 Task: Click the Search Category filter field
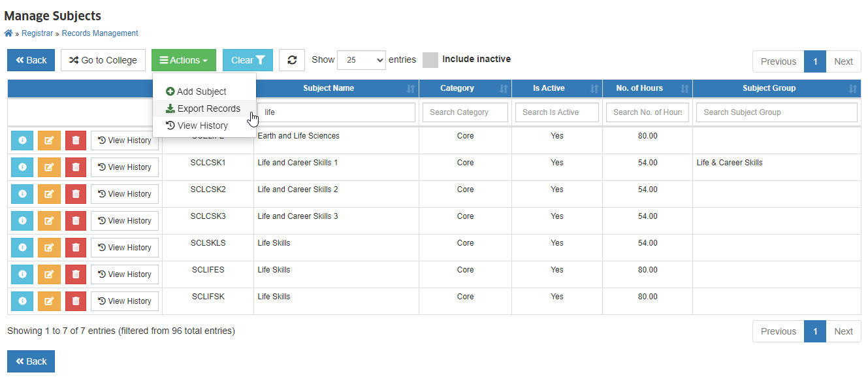point(465,112)
